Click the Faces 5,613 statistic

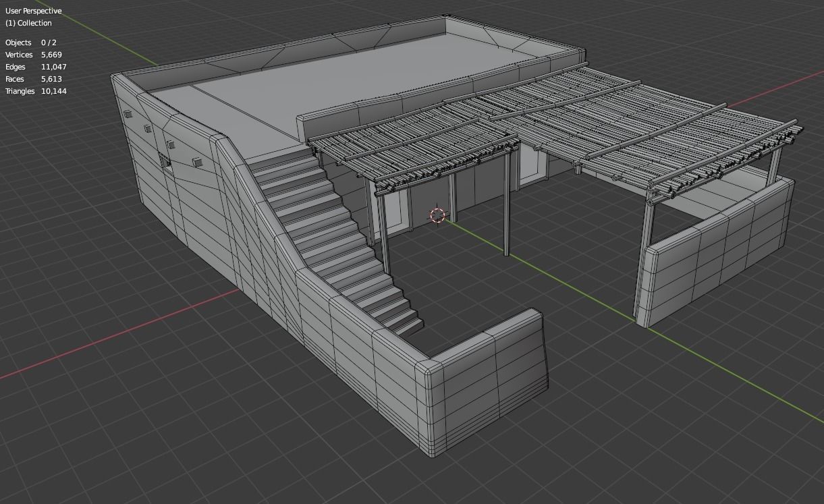tap(34, 79)
